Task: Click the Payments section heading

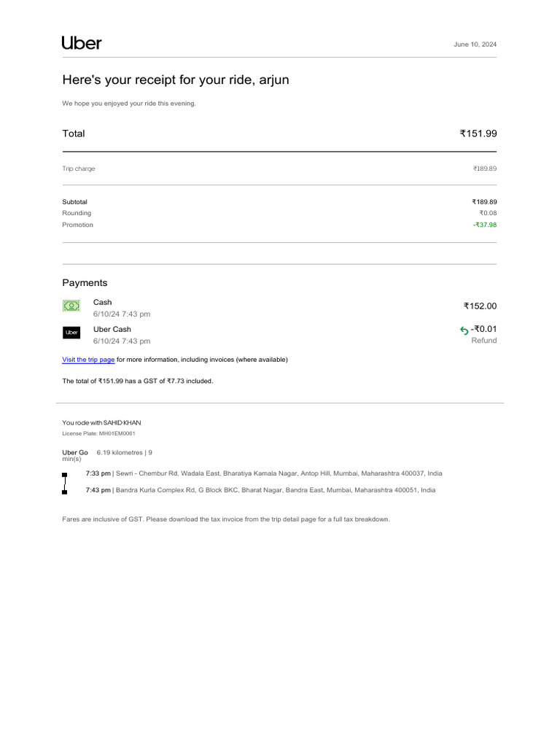Action: click(x=85, y=283)
